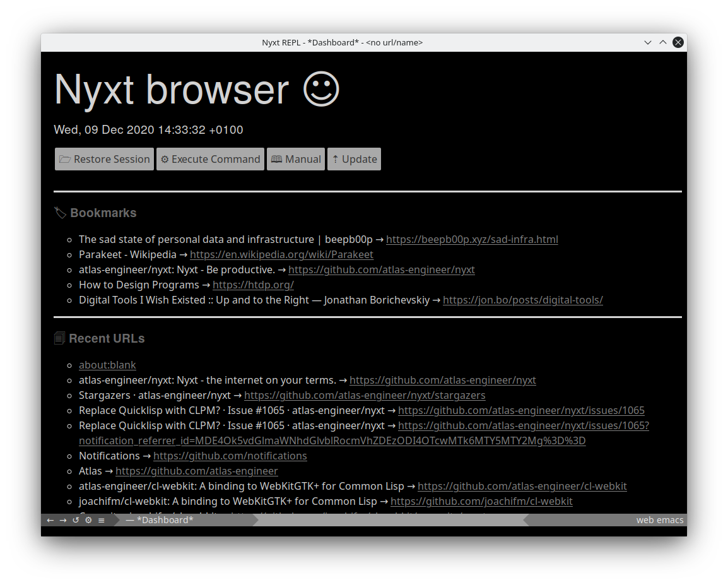Screen dimensions: 728x585
Task: Click the Update button
Action: tap(355, 159)
